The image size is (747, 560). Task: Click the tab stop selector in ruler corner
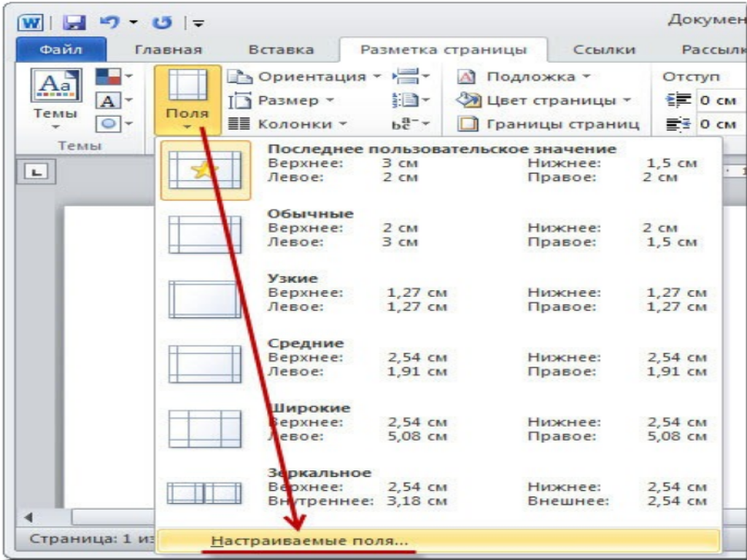tap(36, 171)
